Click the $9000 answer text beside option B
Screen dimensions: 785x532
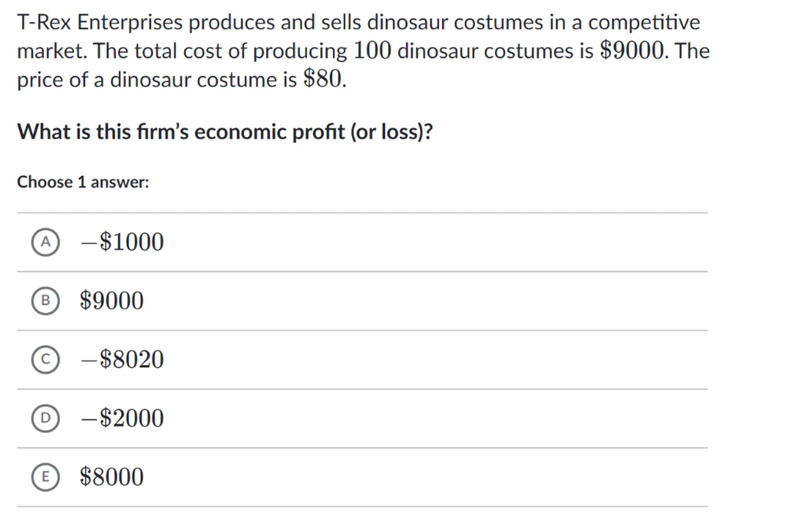(x=112, y=301)
